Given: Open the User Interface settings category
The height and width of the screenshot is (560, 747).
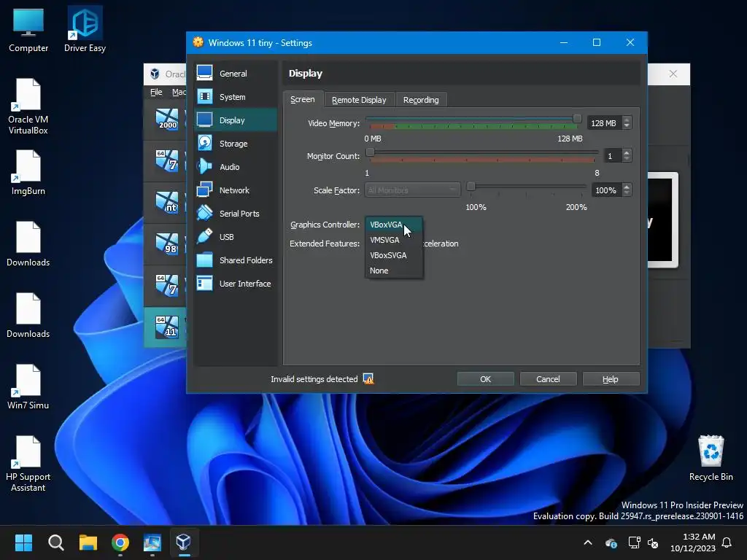Looking at the screenshot, I should [236, 284].
